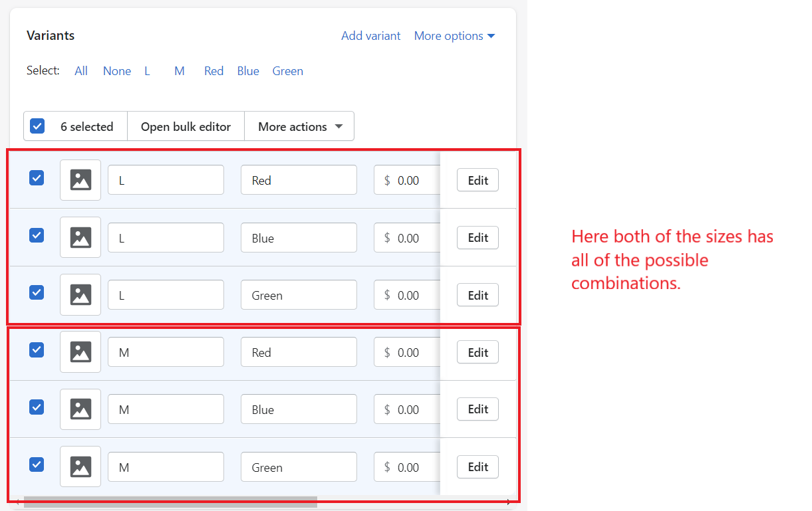Select None filter link
Viewport: 812px width, 511px height.
coord(117,71)
